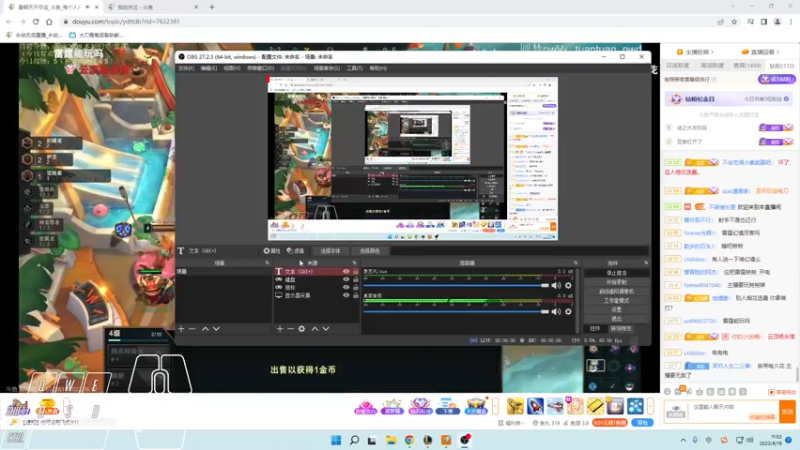This screenshot has width=800, height=450.
Task: Open the 工具(T) menu in OBS
Action: coord(355,68)
